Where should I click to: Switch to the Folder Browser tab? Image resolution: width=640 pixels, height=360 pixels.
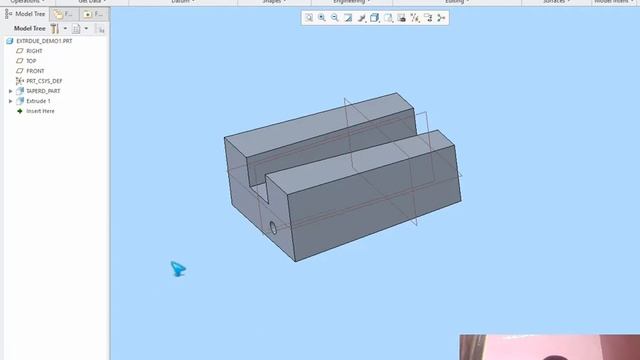click(x=64, y=14)
